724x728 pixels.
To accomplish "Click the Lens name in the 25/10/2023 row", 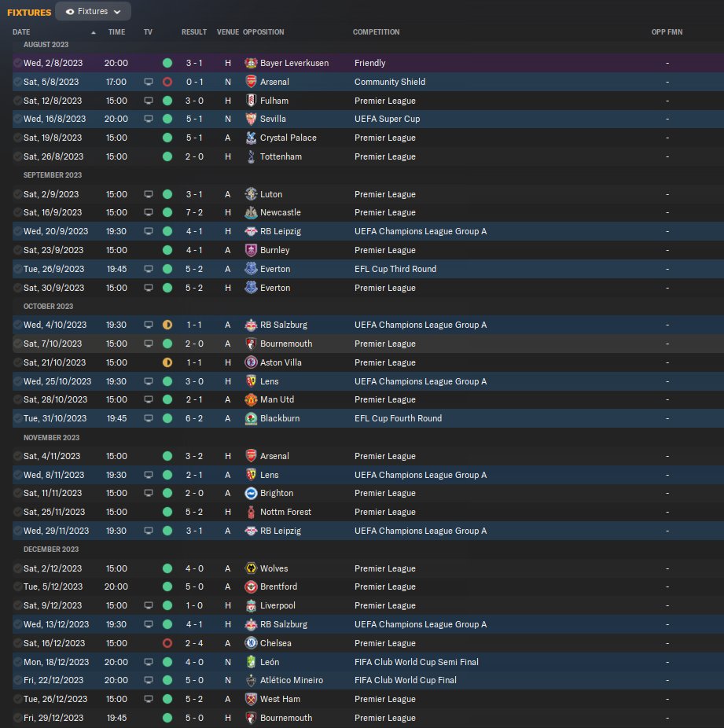I will [269, 381].
